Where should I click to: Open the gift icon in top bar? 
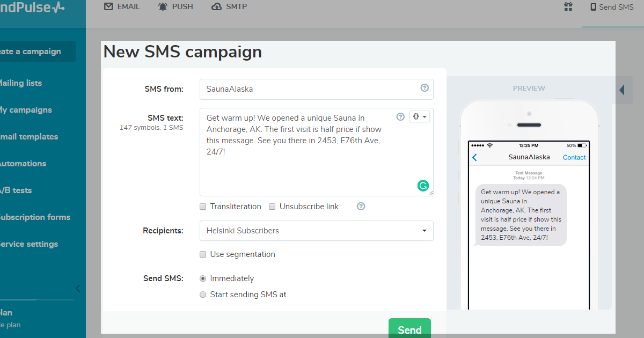point(568,7)
